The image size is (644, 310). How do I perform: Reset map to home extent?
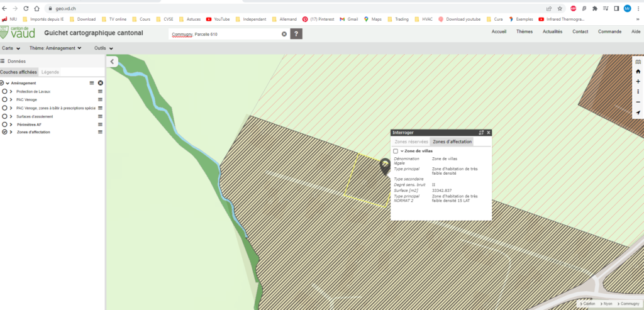638,72
